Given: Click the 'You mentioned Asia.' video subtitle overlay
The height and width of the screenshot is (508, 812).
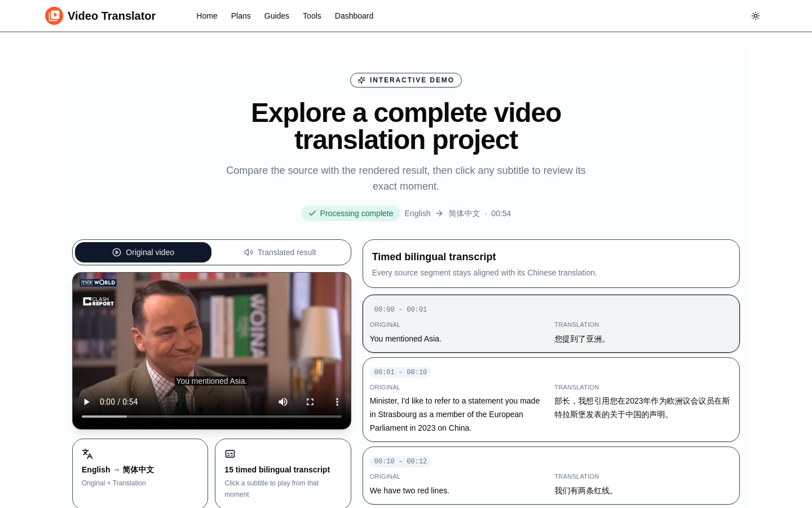Looking at the screenshot, I should point(211,381).
